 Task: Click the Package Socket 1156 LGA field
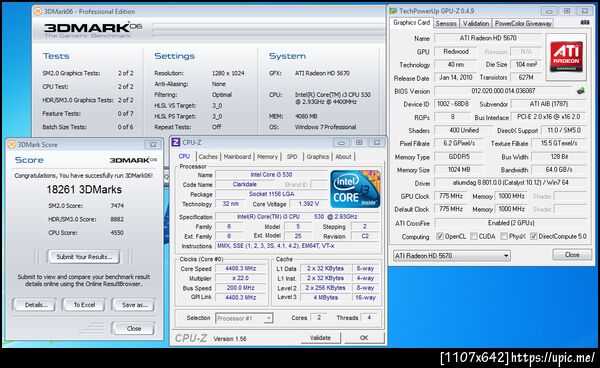[x=271, y=194]
